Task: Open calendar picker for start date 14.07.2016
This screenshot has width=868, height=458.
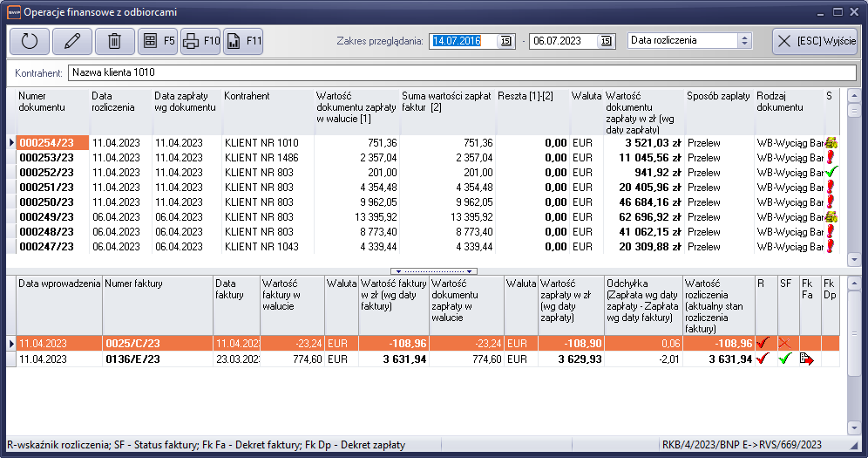Action: pos(505,41)
